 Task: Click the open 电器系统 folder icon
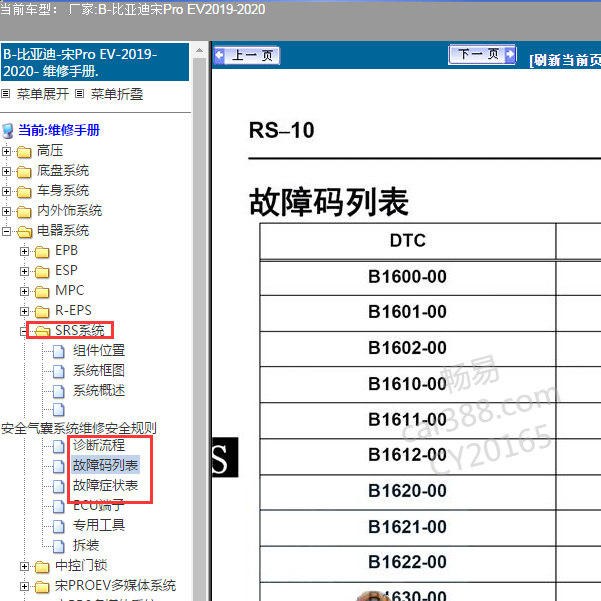[25, 232]
